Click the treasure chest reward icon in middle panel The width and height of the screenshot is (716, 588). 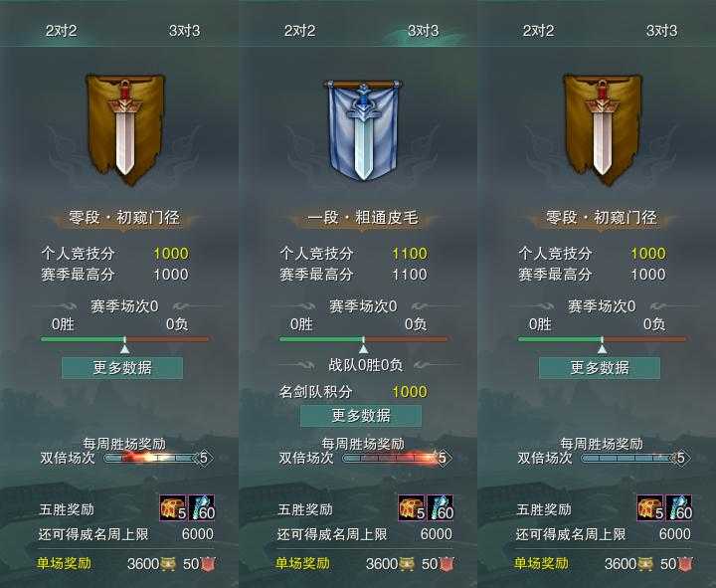412,508
